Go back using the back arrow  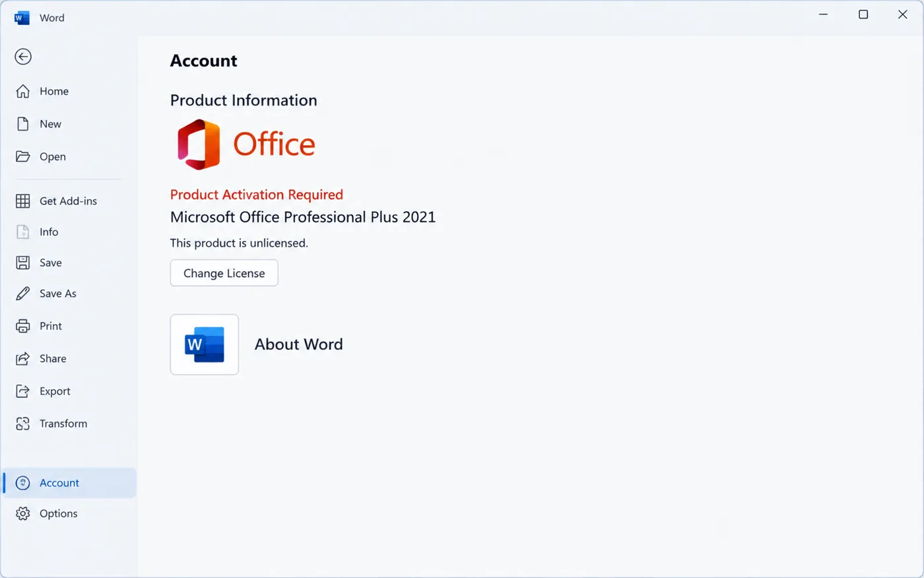pyautogui.click(x=23, y=57)
